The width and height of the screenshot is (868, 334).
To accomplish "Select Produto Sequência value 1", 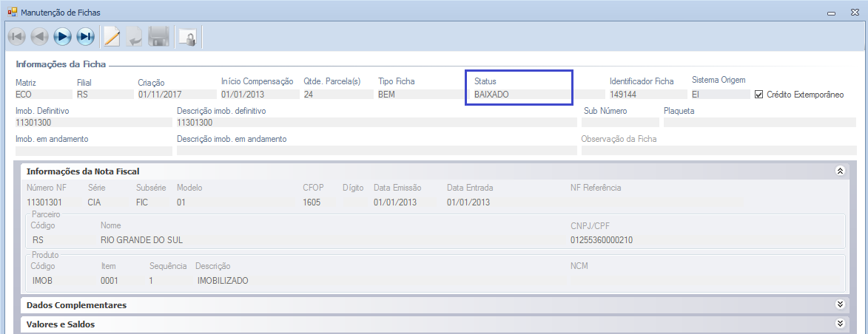I will pos(151,280).
